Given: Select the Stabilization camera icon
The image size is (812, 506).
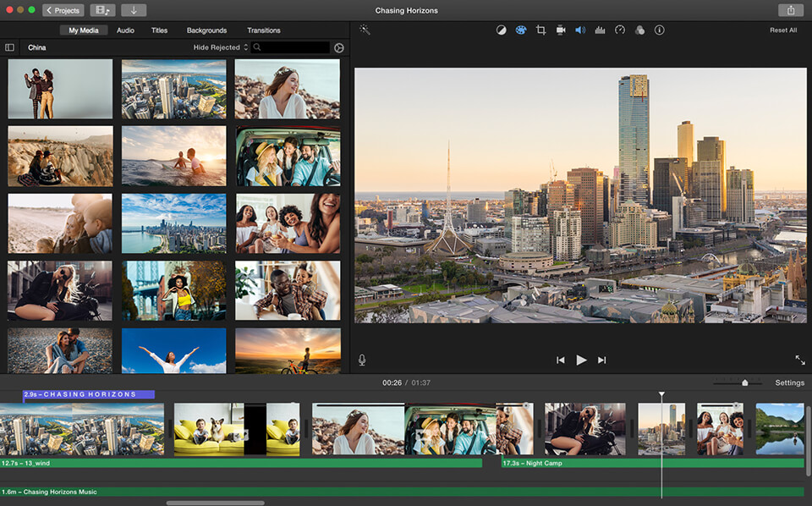Looking at the screenshot, I should click(x=560, y=30).
